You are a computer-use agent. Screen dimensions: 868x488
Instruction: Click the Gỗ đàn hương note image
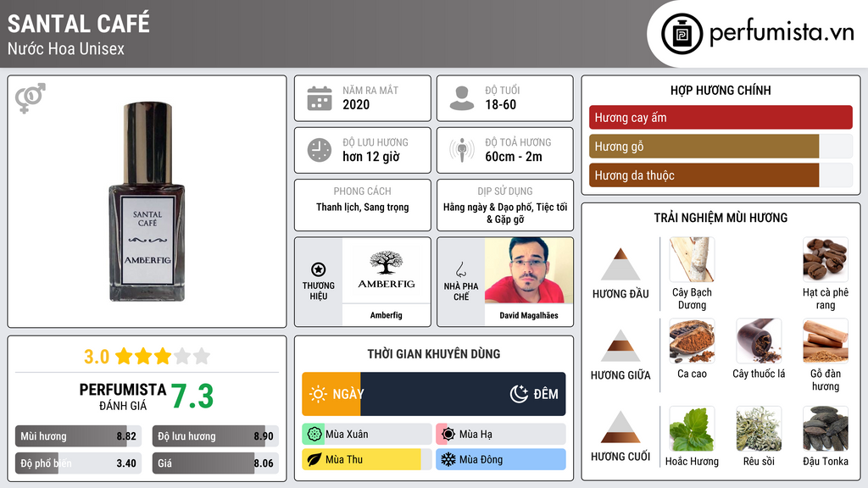826,341
